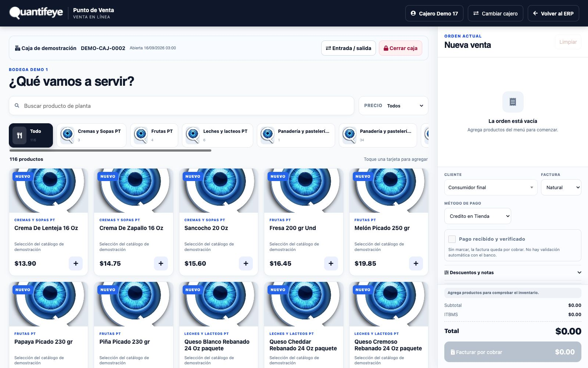The width and height of the screenshot is (588, 368).
Task: Click the Quantifeye logo
Action: tap(36, 13)
